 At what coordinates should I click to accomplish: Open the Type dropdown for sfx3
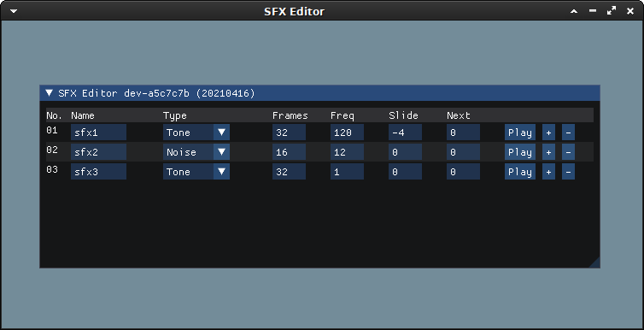[x=196, y=172]
